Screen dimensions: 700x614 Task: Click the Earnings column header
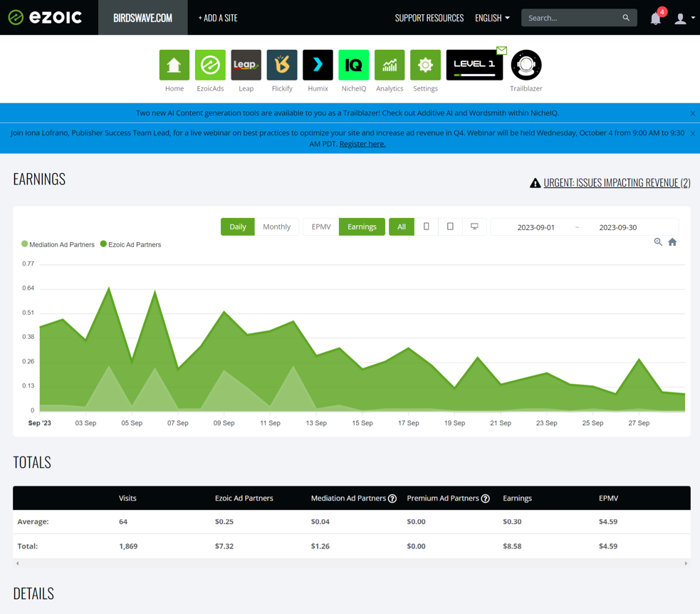[518, 499]
